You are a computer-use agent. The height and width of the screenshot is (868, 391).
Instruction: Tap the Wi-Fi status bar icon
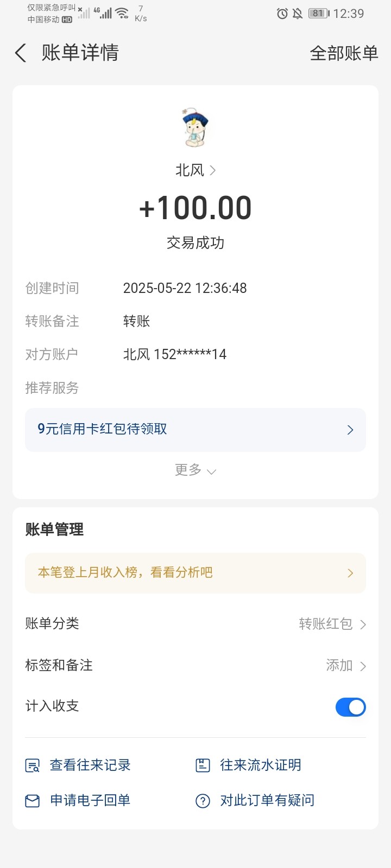coord(122,13)
